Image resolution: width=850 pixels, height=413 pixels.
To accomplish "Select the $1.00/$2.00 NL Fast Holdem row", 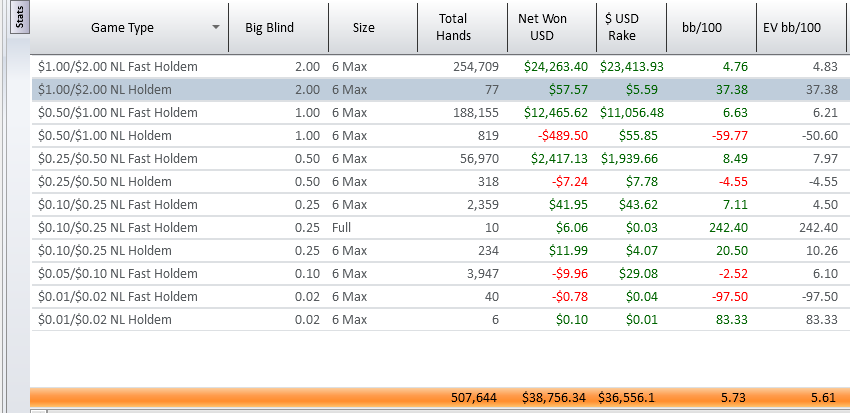I will click(x=439, y=67).
